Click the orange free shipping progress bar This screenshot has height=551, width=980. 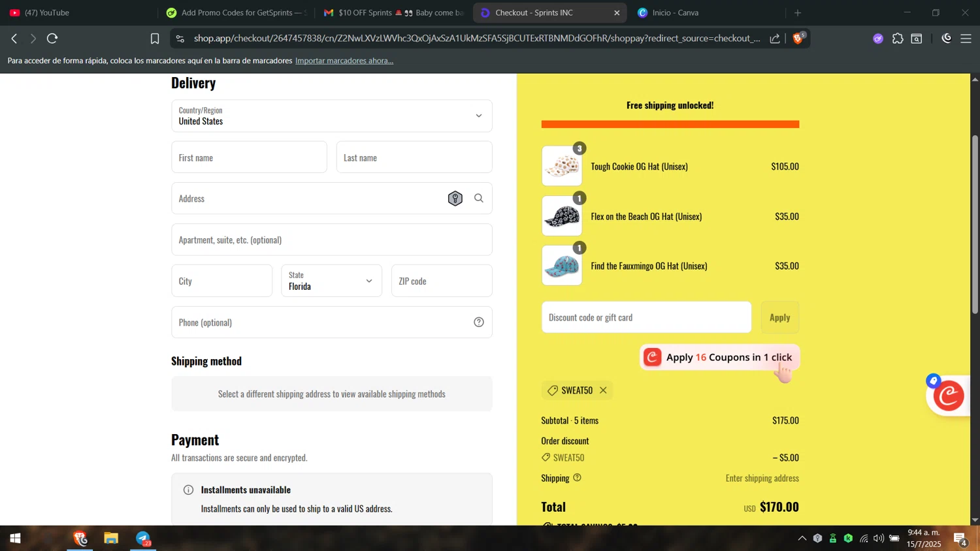(x=670, y=124)
